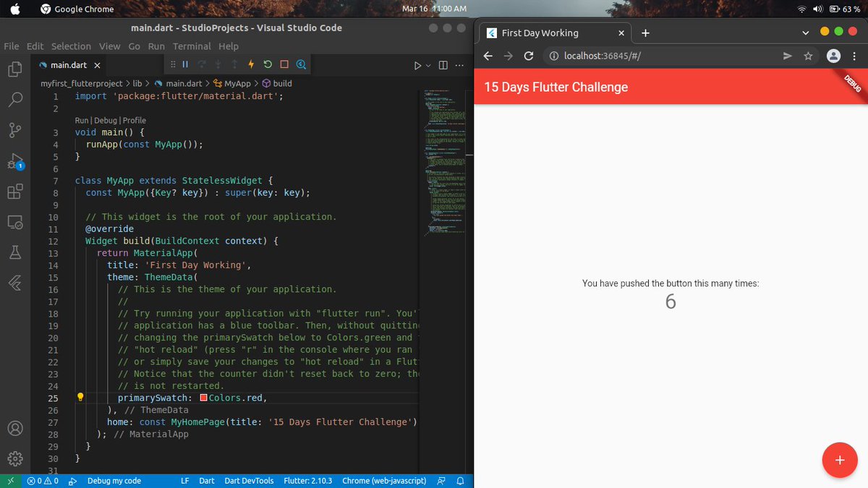Open Selection menu in VS Code

pyautogui.click(x=71, y=46)
